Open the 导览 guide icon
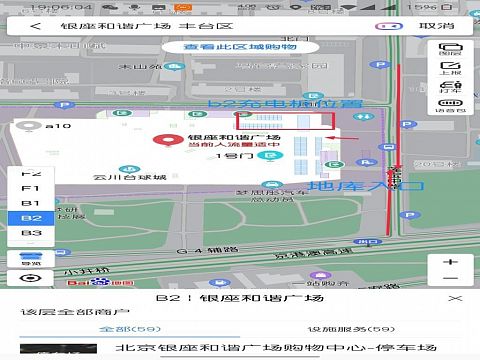Viewport: 480px width, 360px height. tap(31, 259)
